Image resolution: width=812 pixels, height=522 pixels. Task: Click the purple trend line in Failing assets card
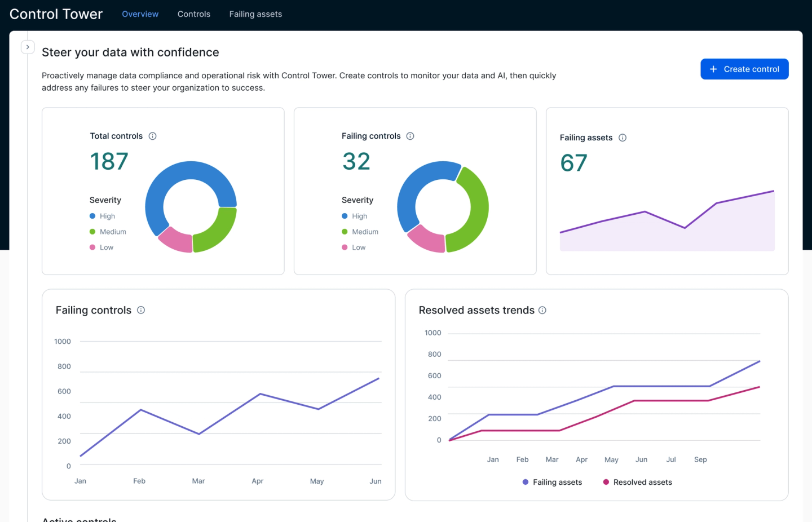pyautogui.click(x=645, y=213)
